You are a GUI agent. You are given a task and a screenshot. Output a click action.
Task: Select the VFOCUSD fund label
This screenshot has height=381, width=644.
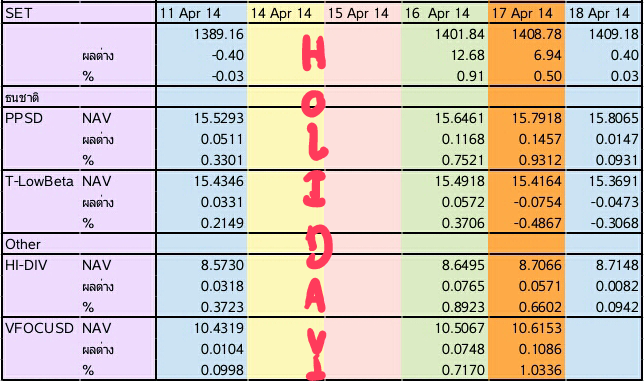pos(39,328)
